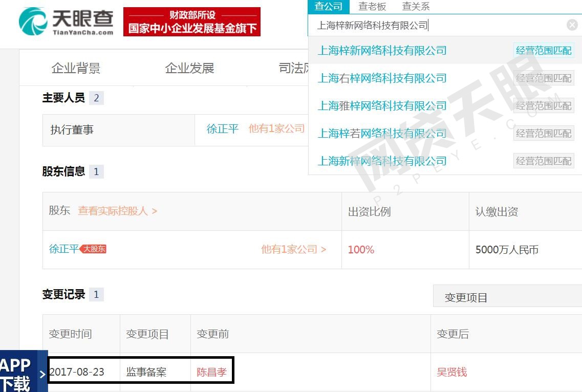The height and width of the screenshot is (392, 582).
Task: Click the 5000万人民币 cell
Action: point(507,249)
